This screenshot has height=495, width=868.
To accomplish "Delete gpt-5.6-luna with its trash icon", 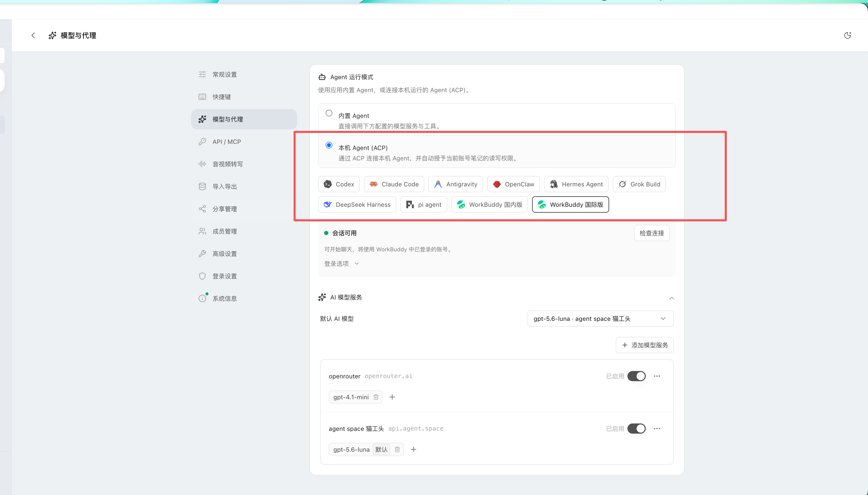I will (x=397, y=449).
